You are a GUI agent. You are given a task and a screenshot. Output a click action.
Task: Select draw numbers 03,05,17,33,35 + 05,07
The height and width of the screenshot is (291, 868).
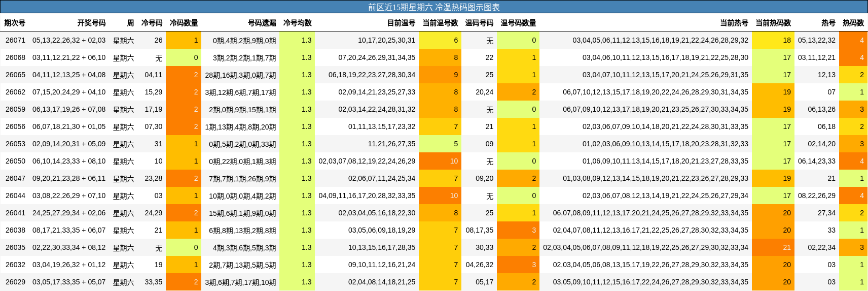(x=69, y=282)
